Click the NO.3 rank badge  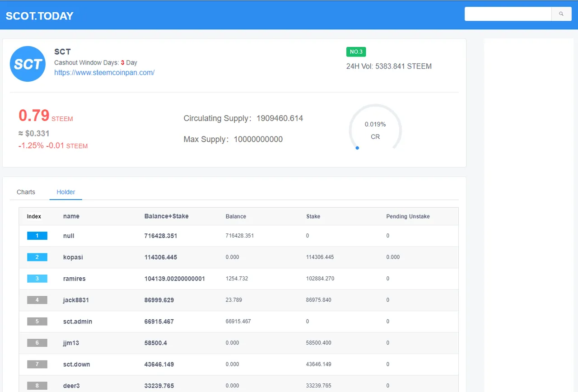[356, 52]
